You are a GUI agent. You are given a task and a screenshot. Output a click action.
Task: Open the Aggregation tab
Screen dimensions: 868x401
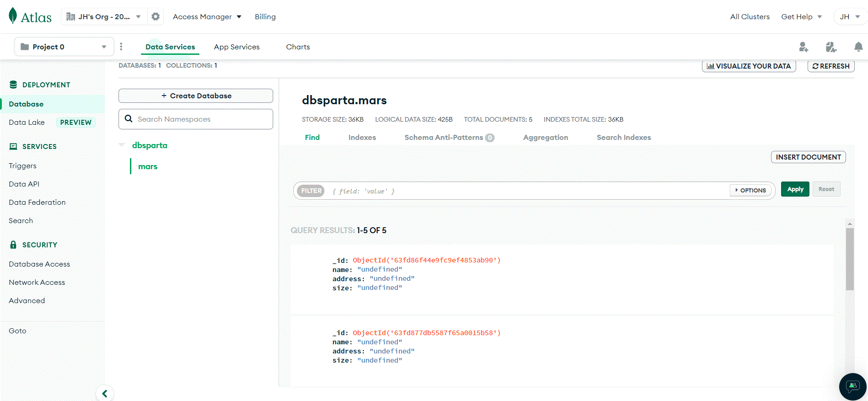545,137
